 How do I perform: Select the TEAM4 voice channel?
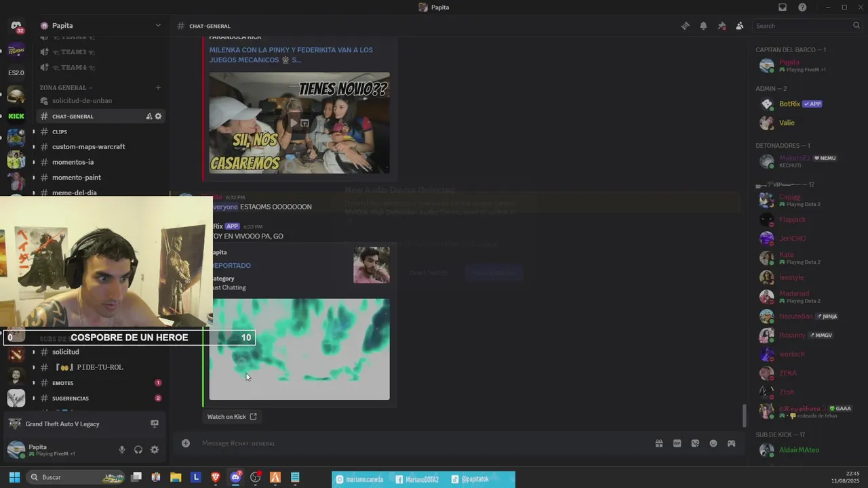point(100,67)
